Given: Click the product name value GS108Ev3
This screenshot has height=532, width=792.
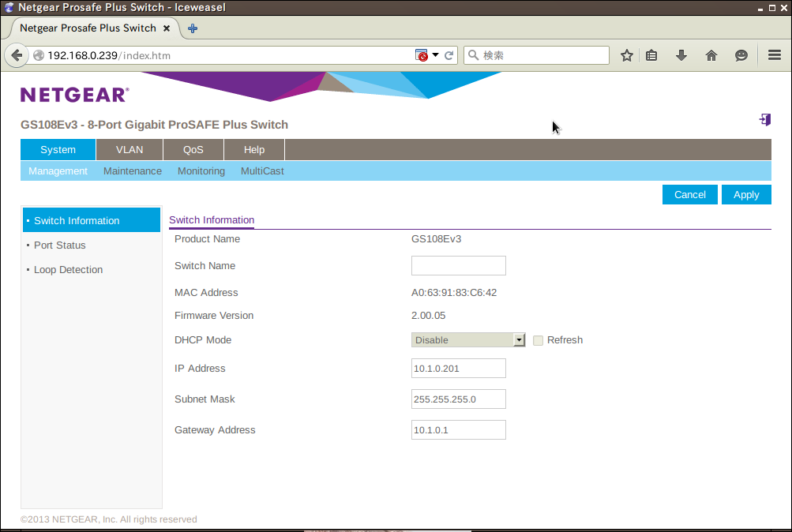Looking at the screenshot, I should (x=437, y=238).
